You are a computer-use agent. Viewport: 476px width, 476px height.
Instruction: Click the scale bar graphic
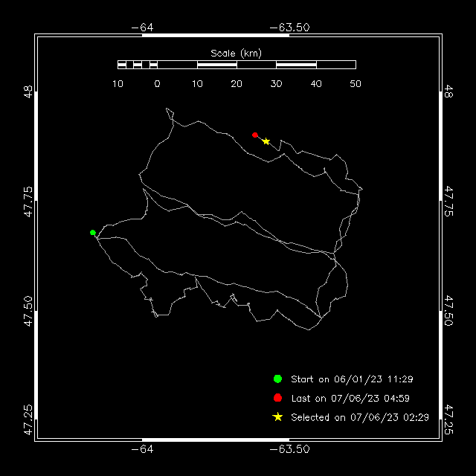click(237, 65)
